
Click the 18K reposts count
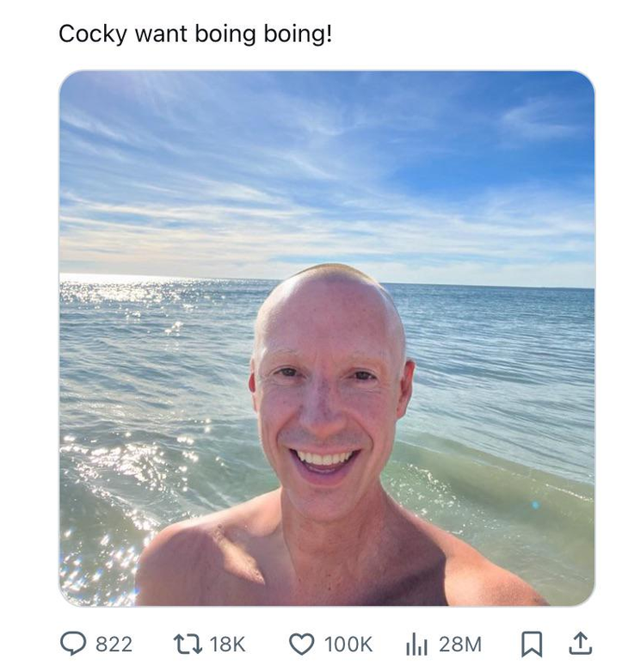[x=227, y=644]
